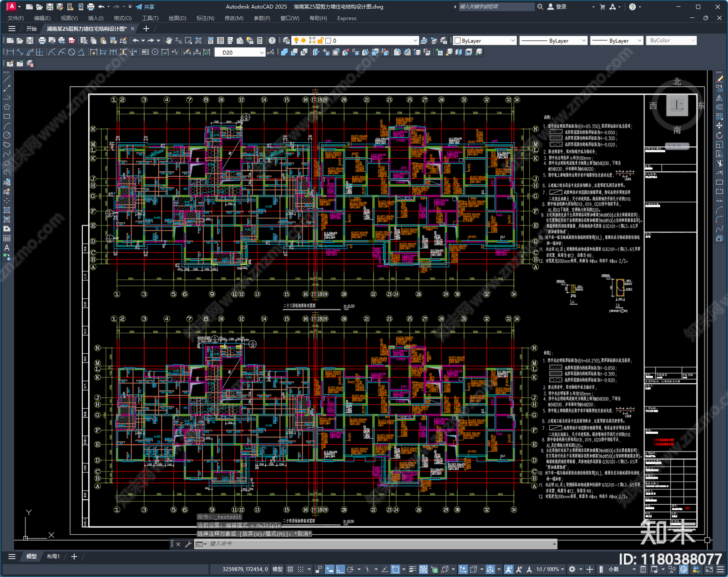Select the Diameter dimension tool
728x577 pixels.
(71, 52)
